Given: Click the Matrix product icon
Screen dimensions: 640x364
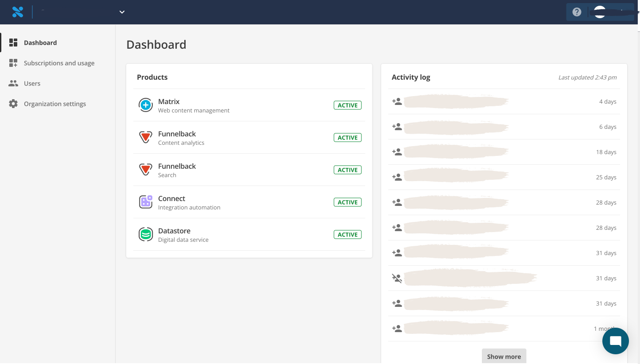Looking at the screenshot, I should click(x=146, y=105).
